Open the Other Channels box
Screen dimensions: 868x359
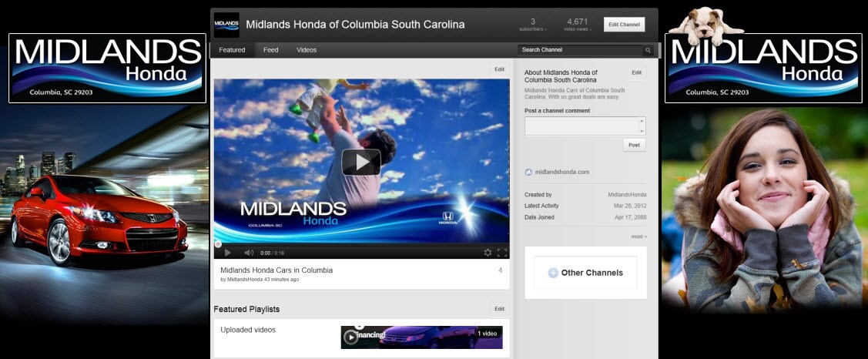tap(585, 273)
